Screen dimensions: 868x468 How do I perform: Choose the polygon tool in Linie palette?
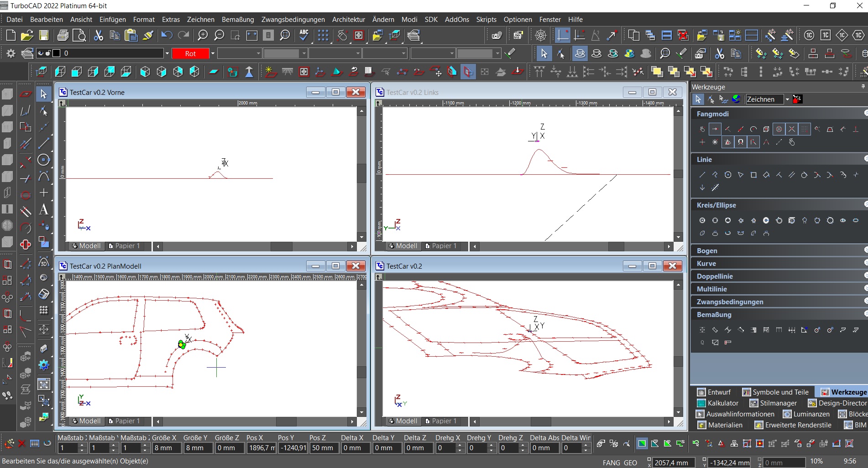tap(728, 175)
